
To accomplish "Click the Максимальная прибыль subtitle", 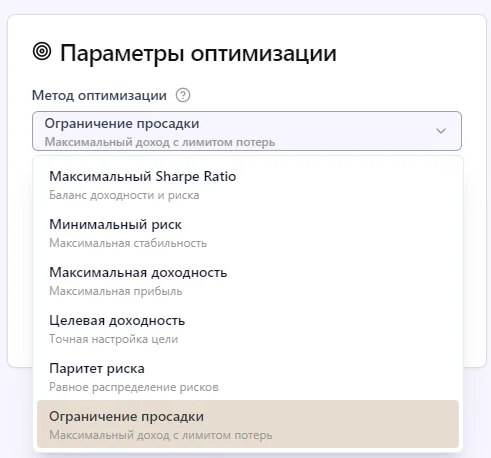I will click(x=116, y=291).
